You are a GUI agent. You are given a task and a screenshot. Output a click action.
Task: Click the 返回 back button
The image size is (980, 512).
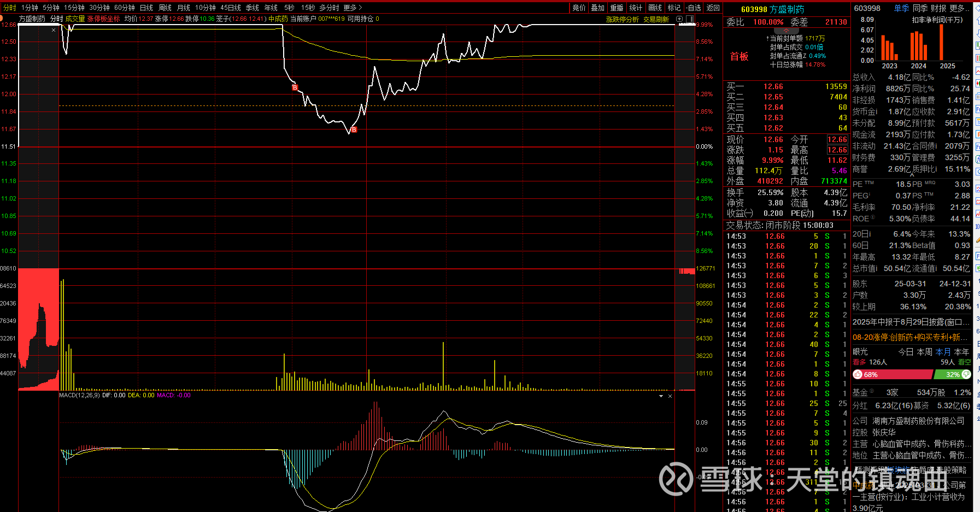click(x=713, y=8)
